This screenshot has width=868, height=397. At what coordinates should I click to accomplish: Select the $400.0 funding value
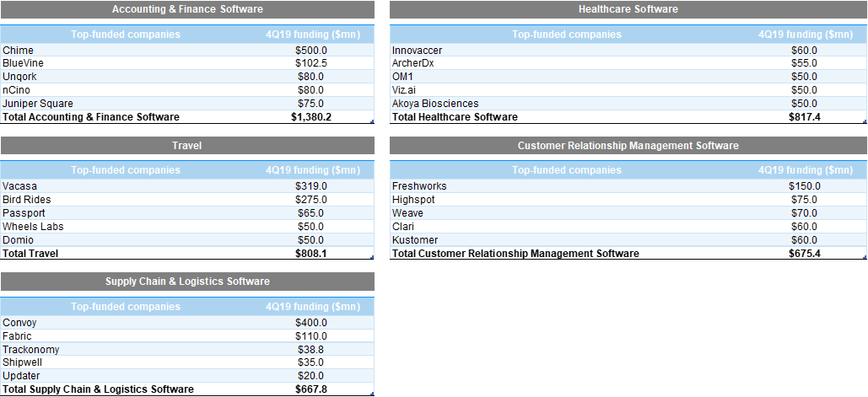312,322
